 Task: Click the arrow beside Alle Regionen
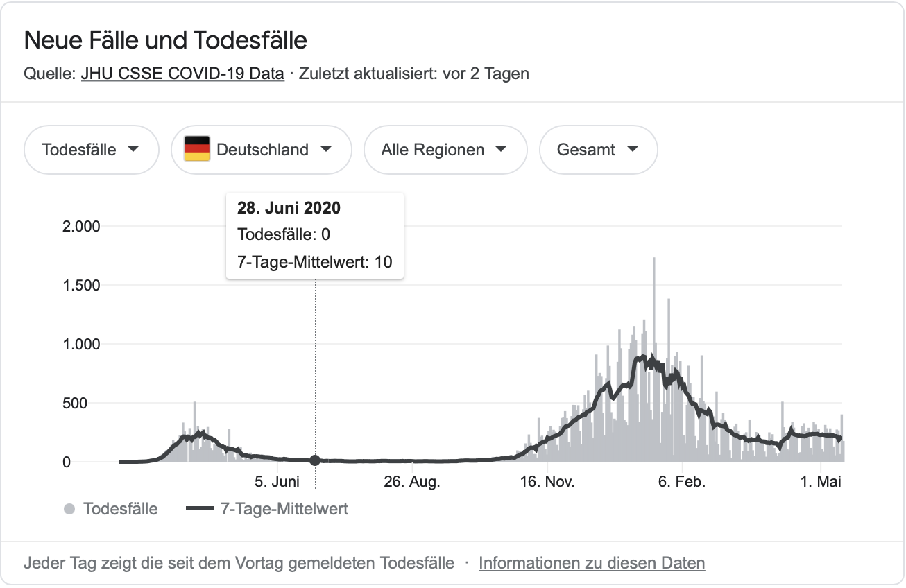[x=502, y=150]
